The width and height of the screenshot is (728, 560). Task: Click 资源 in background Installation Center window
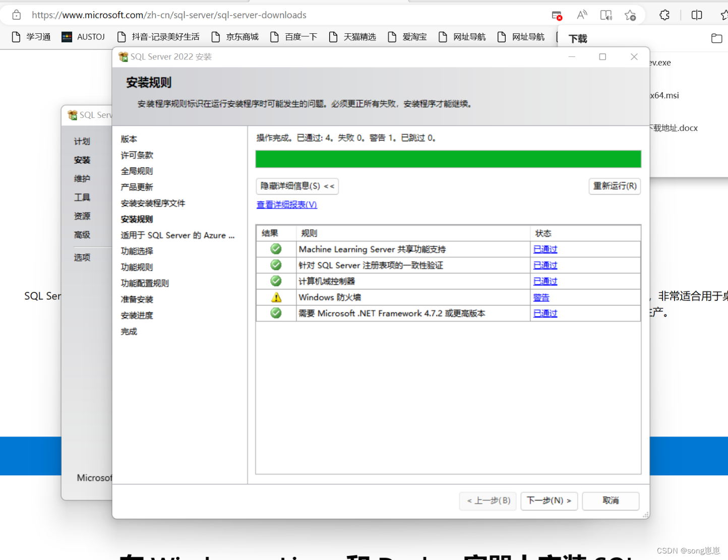pos(82,216)
